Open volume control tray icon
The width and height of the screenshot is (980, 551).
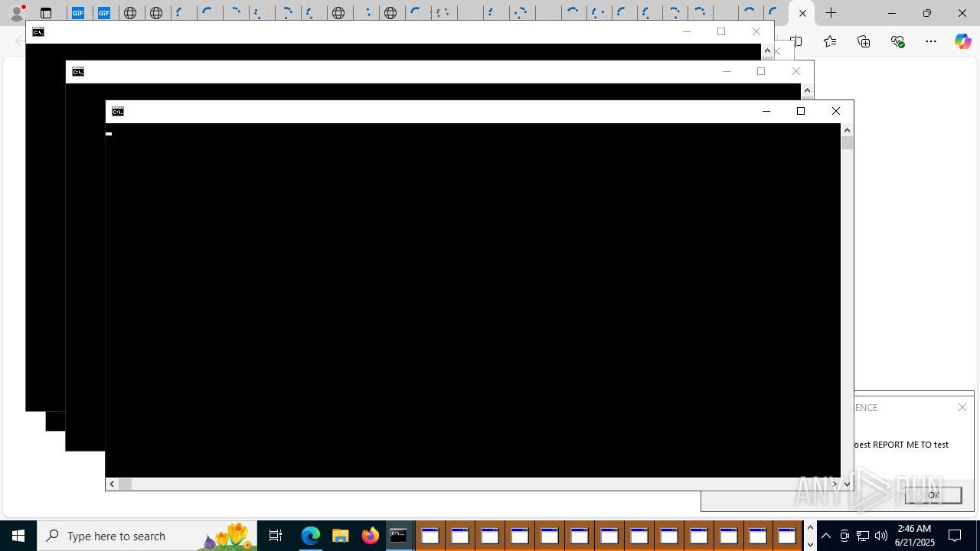pyautogui.click(x=881, y=536)
